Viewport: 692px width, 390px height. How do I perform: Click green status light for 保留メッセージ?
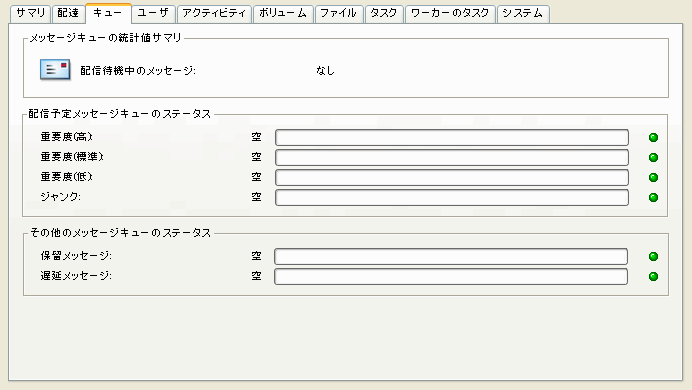tap(654, 256)
